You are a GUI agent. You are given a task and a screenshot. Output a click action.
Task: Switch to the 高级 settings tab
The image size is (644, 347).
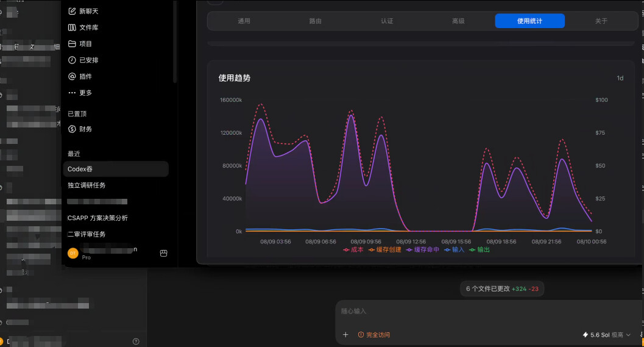pos(458,21)
